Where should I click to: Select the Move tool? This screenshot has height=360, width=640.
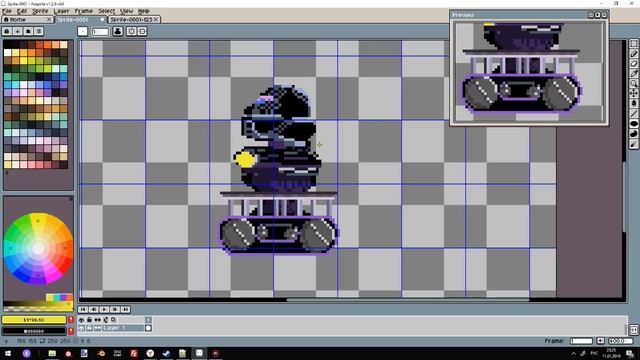(634, 93)
